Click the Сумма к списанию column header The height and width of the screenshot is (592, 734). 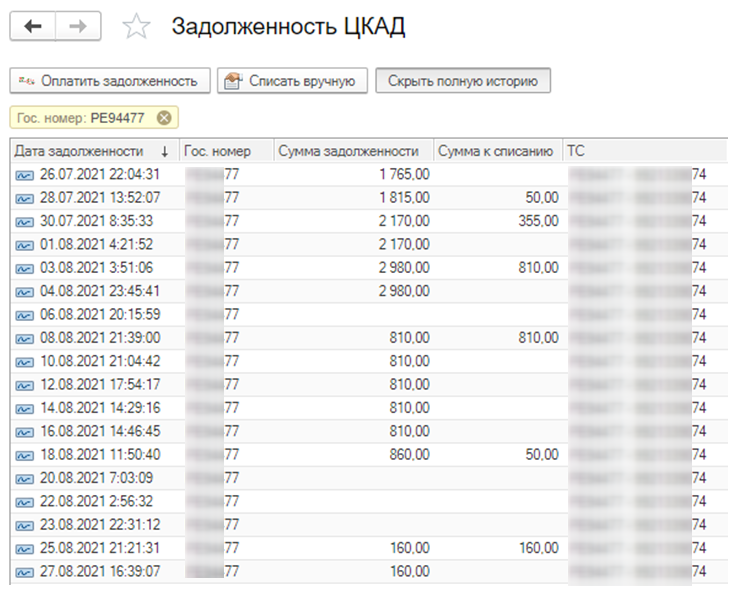[x=498, y=151]
